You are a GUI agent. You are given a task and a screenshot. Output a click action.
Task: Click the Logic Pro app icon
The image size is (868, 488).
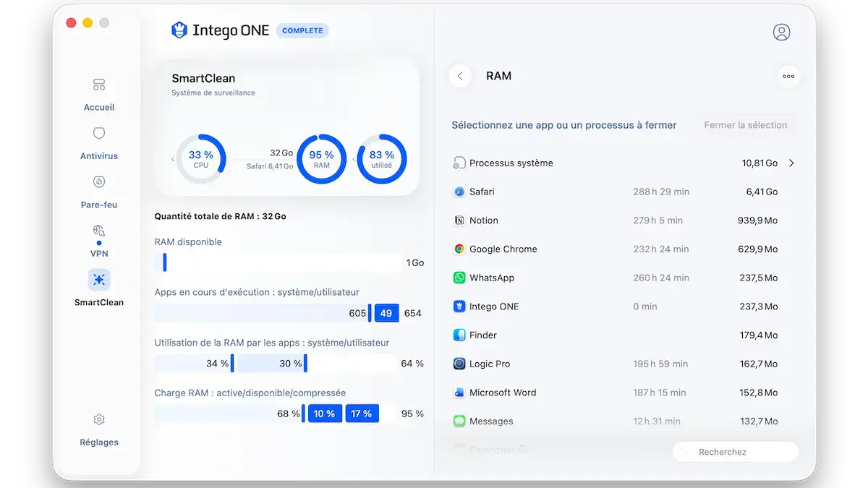459,364
